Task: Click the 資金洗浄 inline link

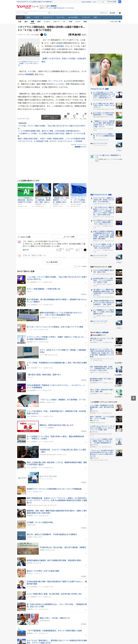Action: tap(74, 84)
